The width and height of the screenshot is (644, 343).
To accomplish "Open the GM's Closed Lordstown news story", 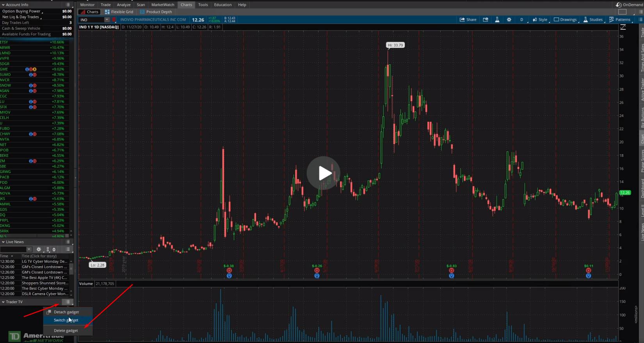I will click(44, 267).
